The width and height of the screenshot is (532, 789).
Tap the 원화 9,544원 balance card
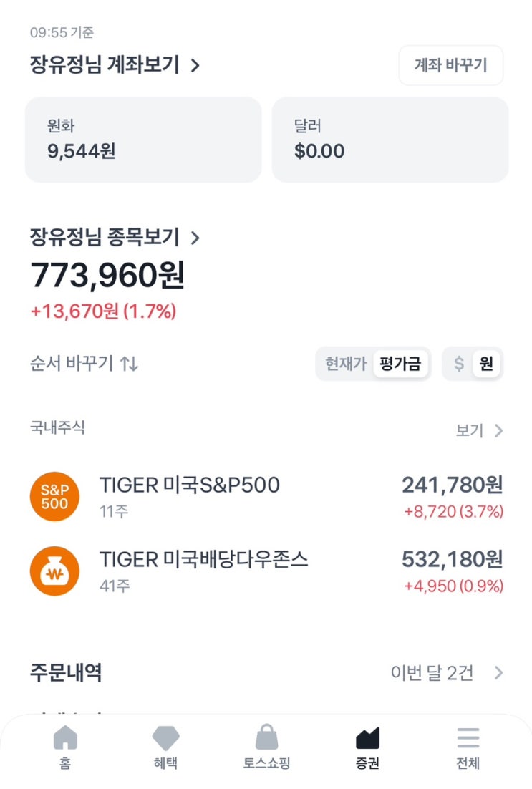(143, 140)
